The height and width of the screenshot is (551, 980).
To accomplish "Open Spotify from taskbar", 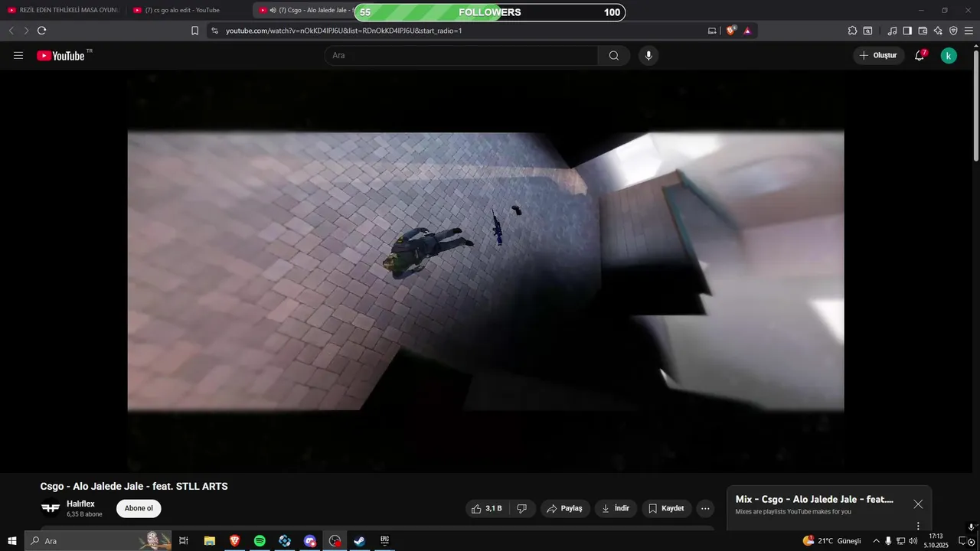I will coord(260,541).
